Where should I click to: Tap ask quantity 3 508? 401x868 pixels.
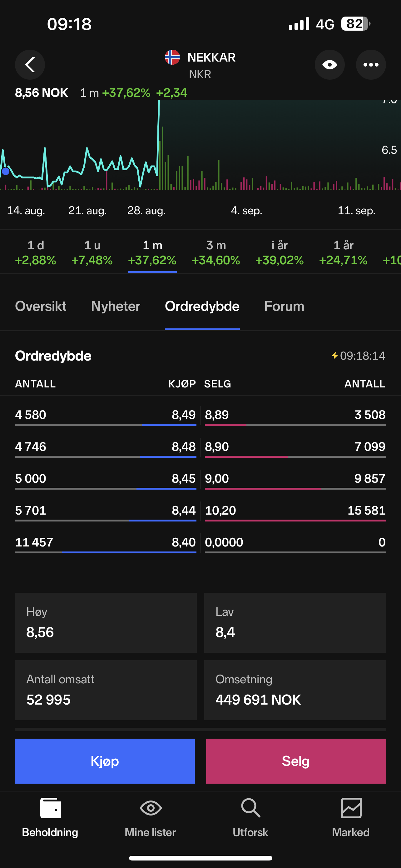coord(370,415)
